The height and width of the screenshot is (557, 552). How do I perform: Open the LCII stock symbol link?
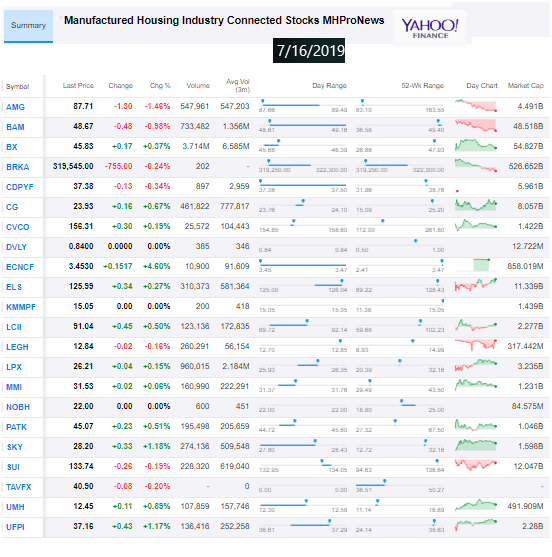tap(14, 327)
